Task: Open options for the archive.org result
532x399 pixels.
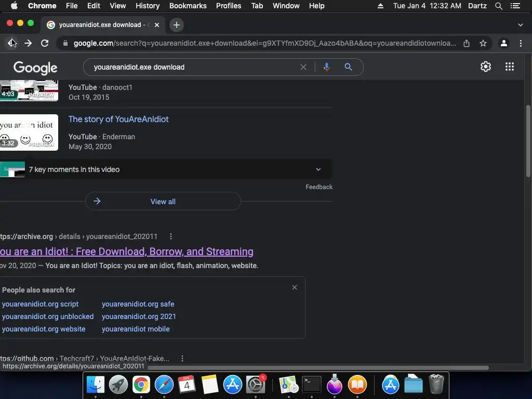Action: pyautogui.click(x=171, y=236)
